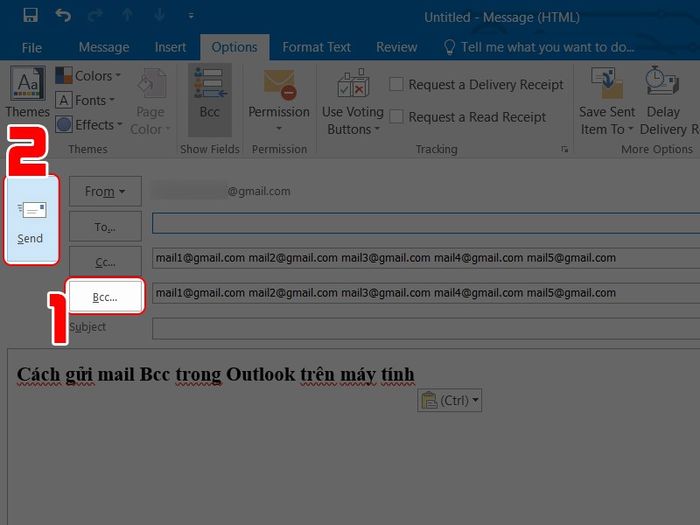Enable Request a Read Receipt checkbox
The height and width of the screenshot is (525, 700).
[396, 117]
